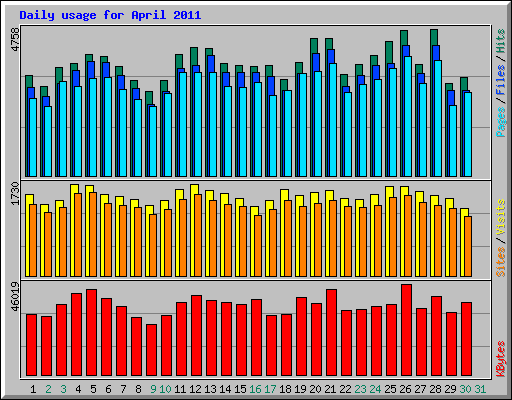This screenshot has height=400, width=512.
Task: Click day label 11 on x-axis
Action: [x=180, y=389]
